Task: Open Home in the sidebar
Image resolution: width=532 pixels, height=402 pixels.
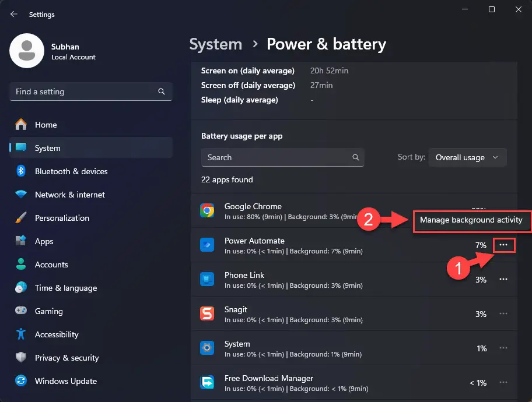Action: [91, 125]
